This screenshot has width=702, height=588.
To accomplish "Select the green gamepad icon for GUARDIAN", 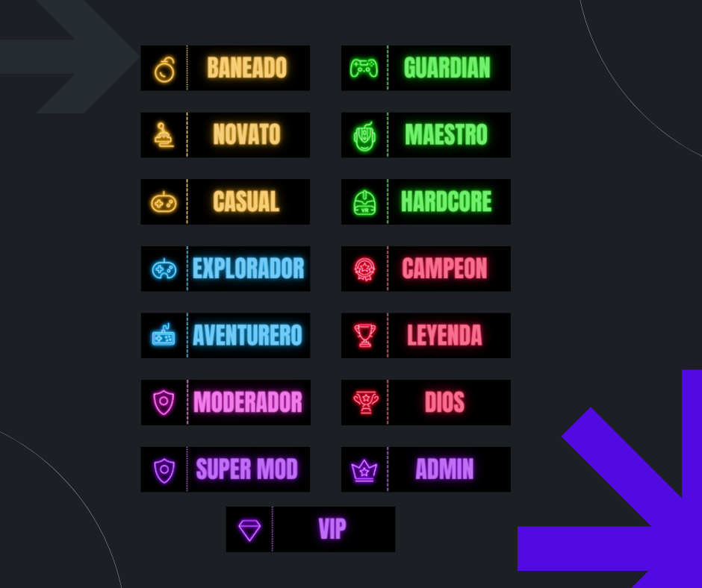I will (364, 68).
